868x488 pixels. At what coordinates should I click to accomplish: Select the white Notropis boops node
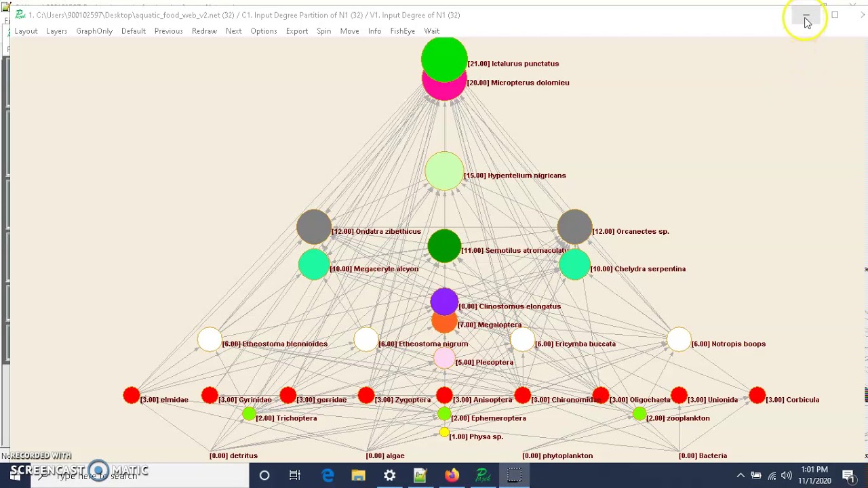(x=679, y=340)
